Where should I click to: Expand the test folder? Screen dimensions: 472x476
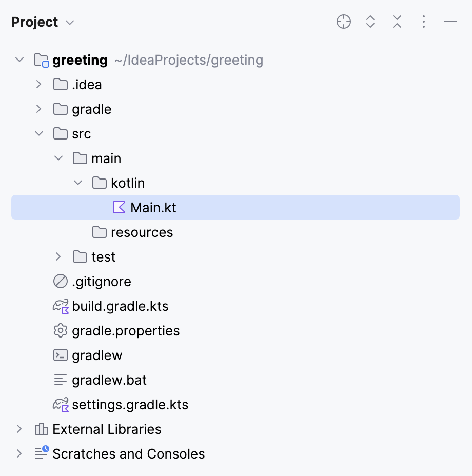click(x=58, y=256)
